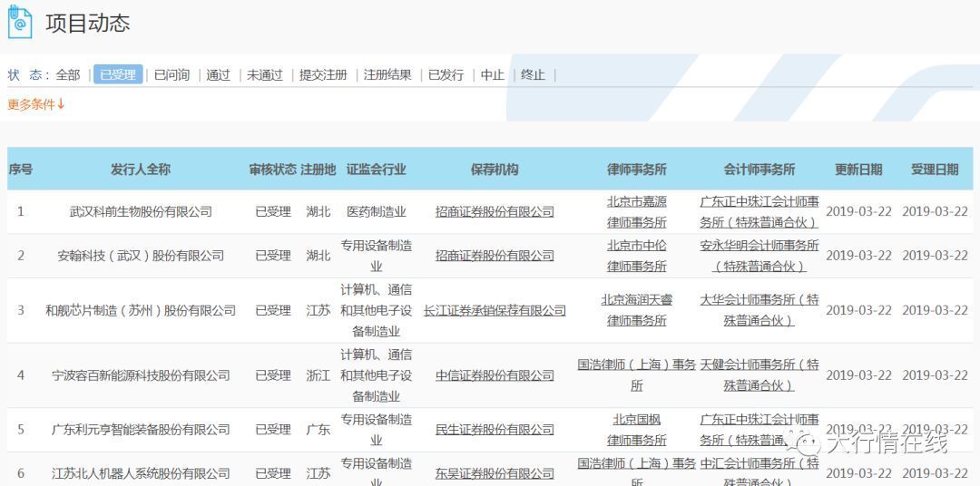Open 广东正中珠江会计师事务所 link in row 1
Image resolution: width=980 pixels, height=486 pixels.
(759, 212)
